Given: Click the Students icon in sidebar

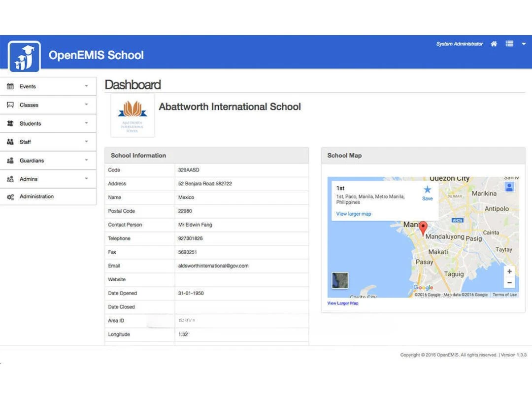Looking at the screenshot, I should click(10, 123).
